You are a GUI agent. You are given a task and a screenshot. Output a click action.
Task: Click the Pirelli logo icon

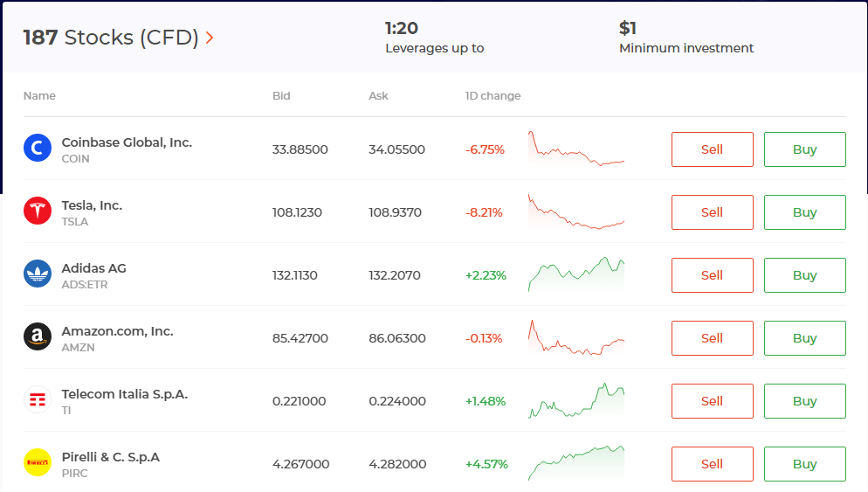[x=38, y=462]
